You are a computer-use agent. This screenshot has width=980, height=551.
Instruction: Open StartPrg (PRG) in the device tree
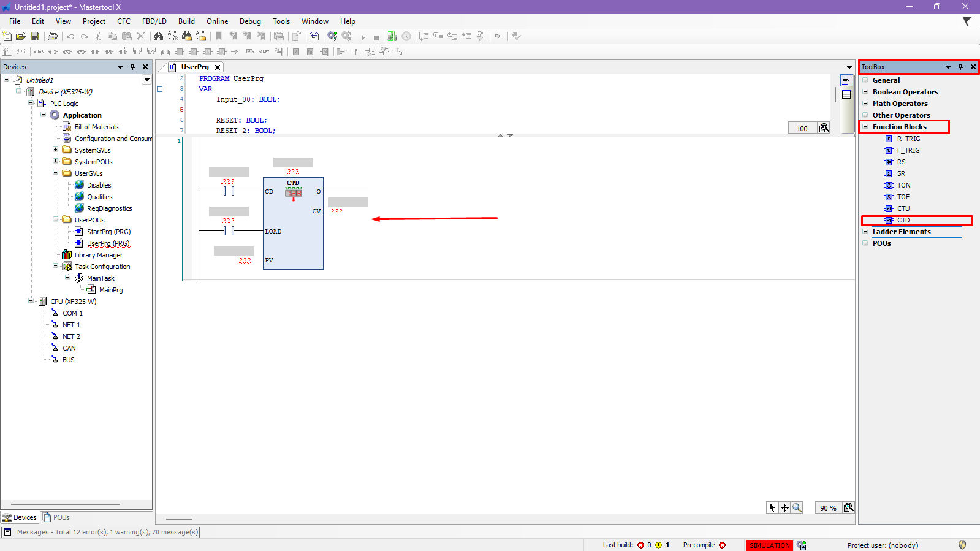(108, 232)
